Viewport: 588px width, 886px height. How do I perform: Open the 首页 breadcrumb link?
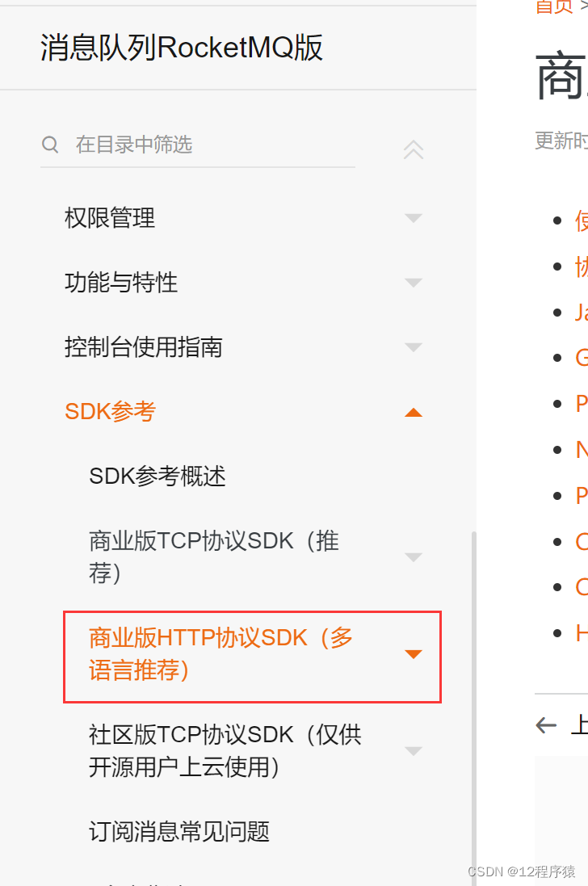coord(554,6)
